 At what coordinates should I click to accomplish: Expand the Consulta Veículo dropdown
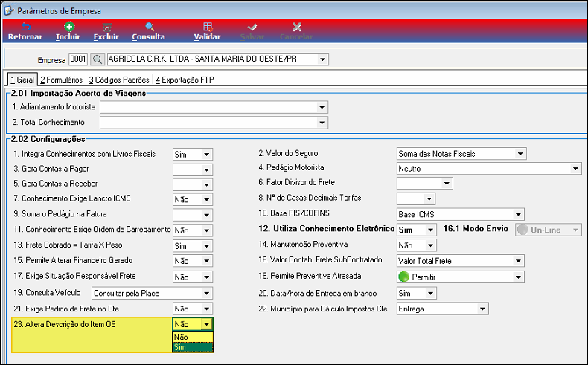[x=206, y=294]
